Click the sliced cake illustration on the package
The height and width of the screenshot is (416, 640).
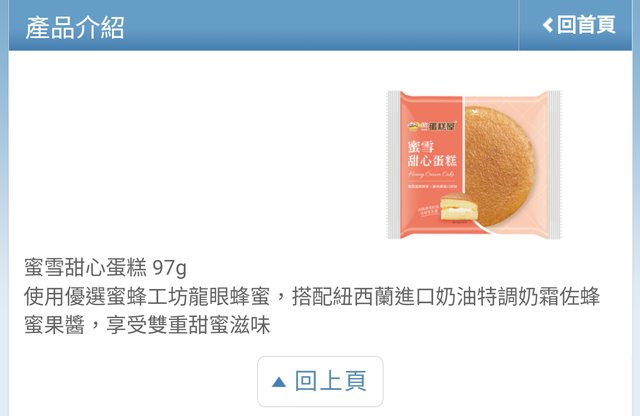[x=458, y=207]
